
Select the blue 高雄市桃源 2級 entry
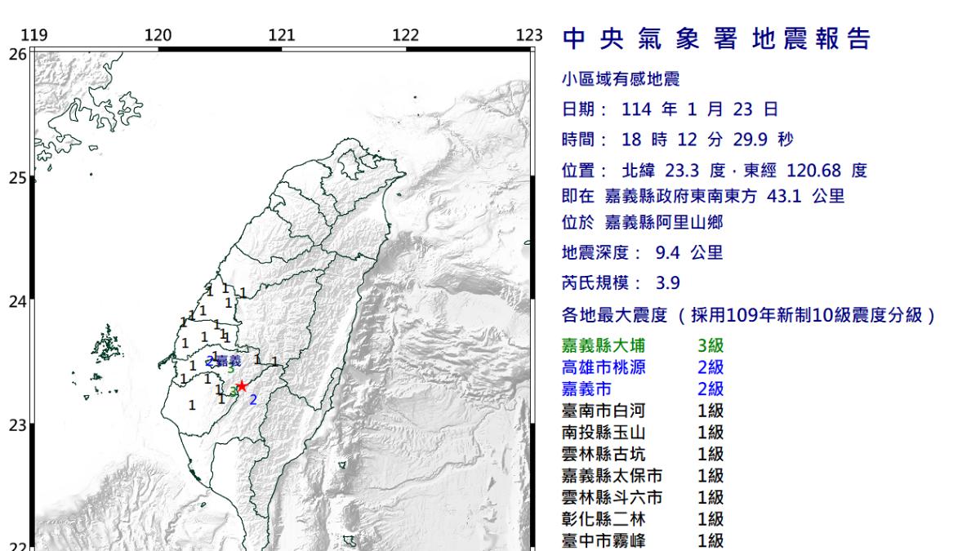[644, 367]
